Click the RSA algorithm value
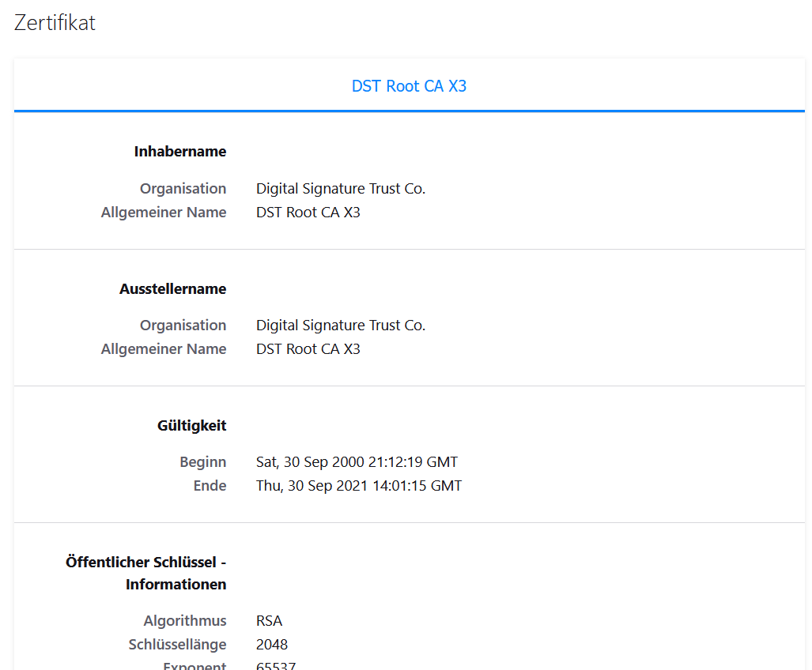This screenshot has height=670, width=812. [270, 621]
